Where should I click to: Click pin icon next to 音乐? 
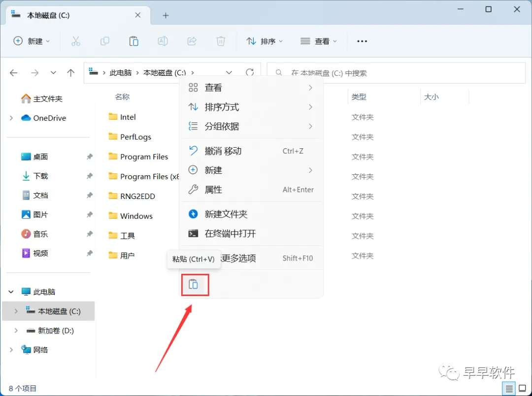pos(90,234)
